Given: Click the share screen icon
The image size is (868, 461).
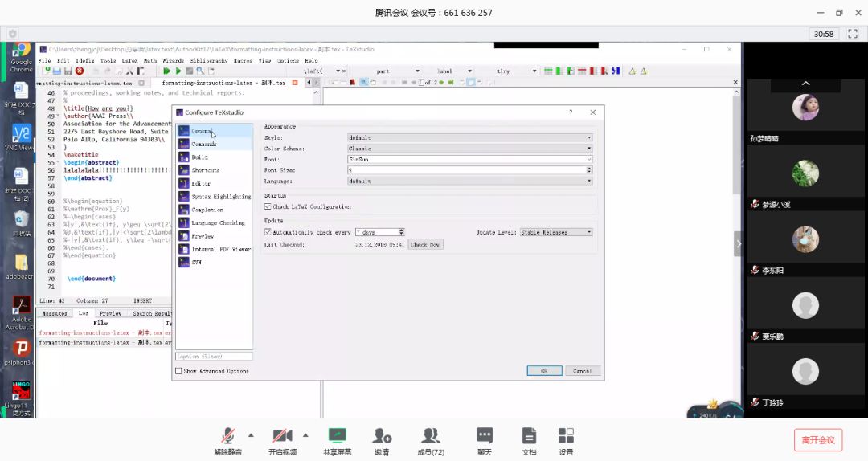Looking at the screenshot, I should [x=337, y=436].
